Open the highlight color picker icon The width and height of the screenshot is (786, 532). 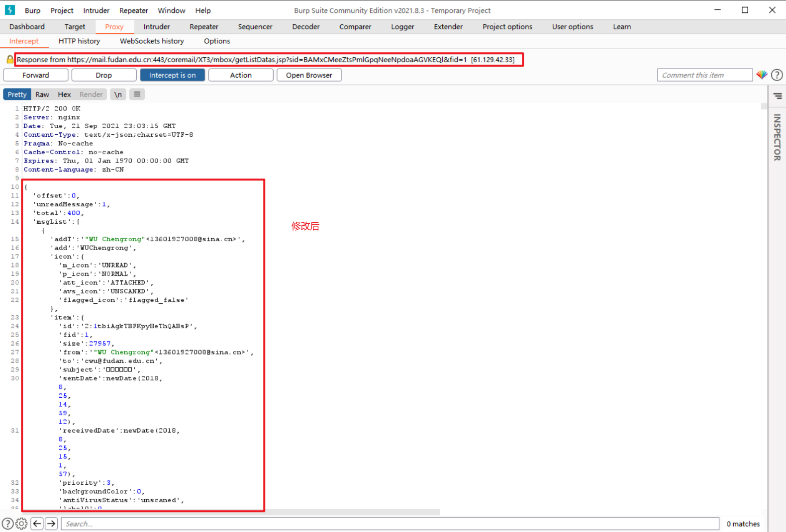pos(762,75)
